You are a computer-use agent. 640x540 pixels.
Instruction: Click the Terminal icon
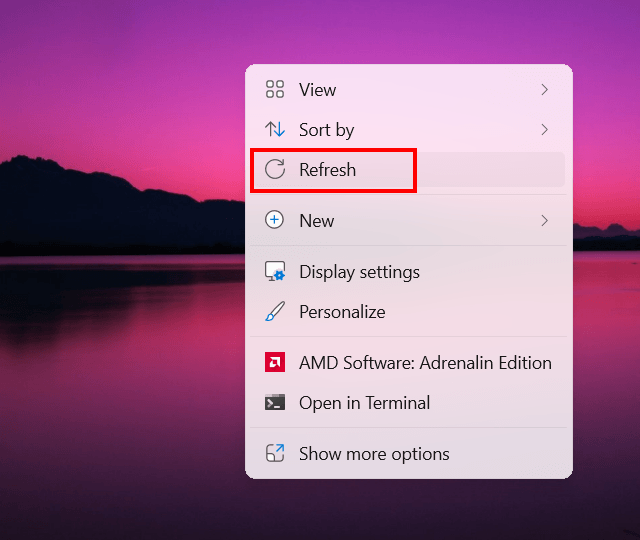point(275,403)
